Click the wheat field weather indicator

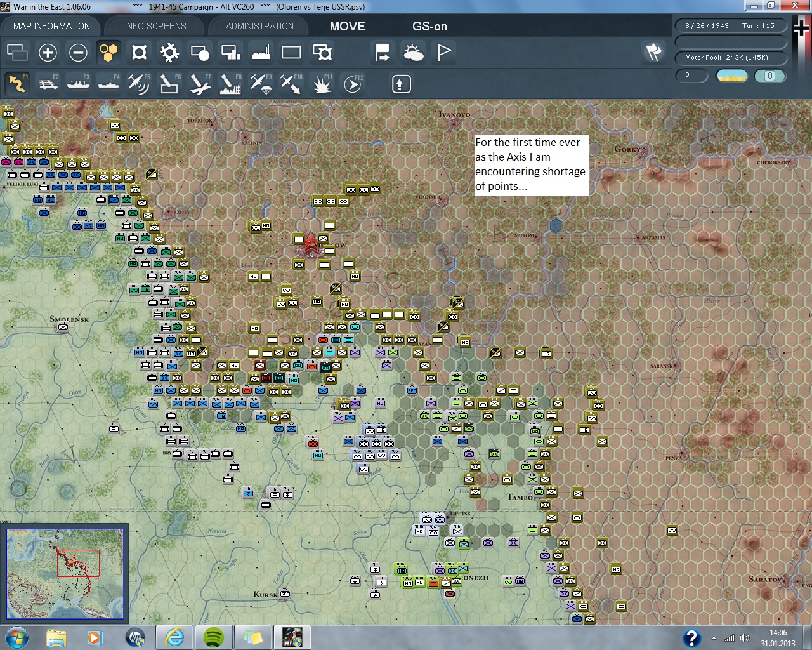pos(731,76)
